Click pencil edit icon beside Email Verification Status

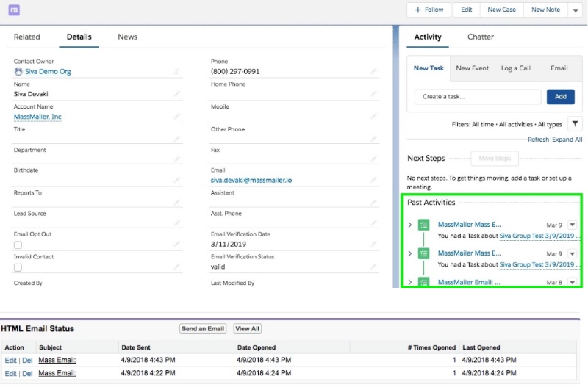coord(374,267)
